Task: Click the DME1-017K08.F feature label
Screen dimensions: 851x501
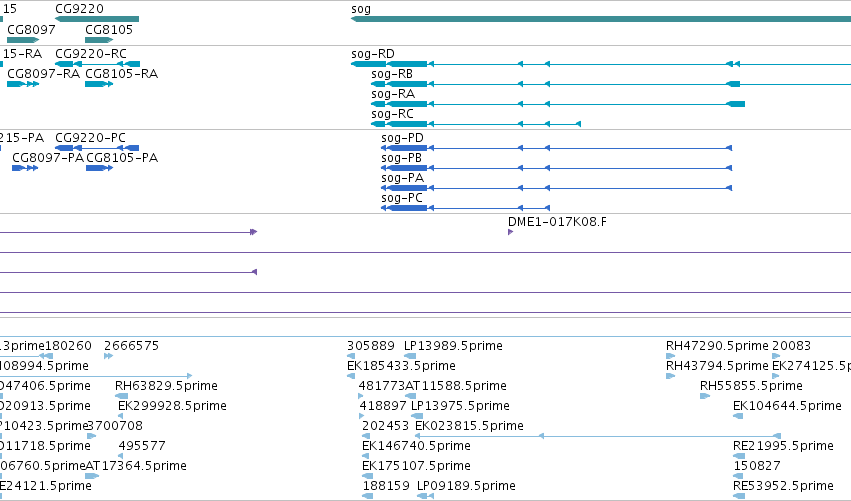Action: pyautogui.click(x=557, y=222)
